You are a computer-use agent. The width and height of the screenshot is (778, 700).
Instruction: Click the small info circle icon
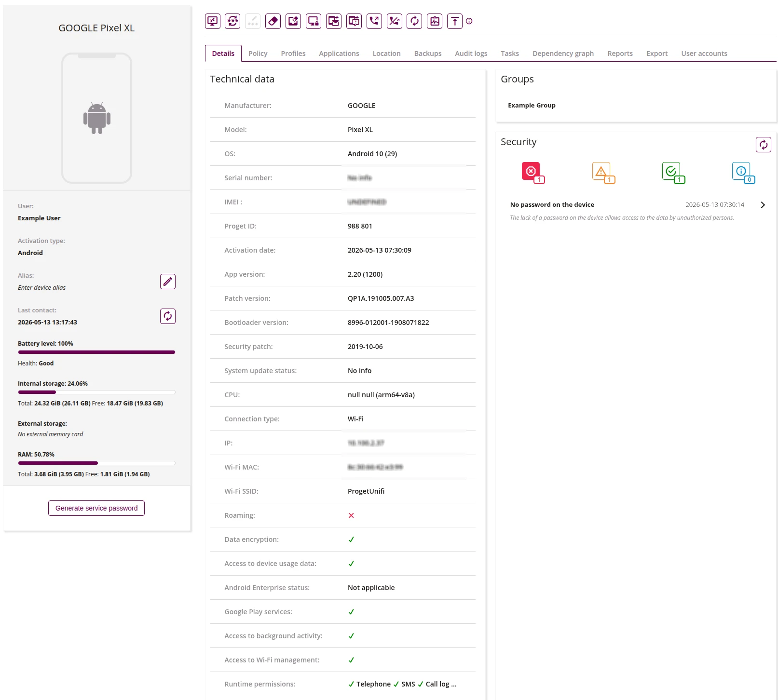coord(469,21)
